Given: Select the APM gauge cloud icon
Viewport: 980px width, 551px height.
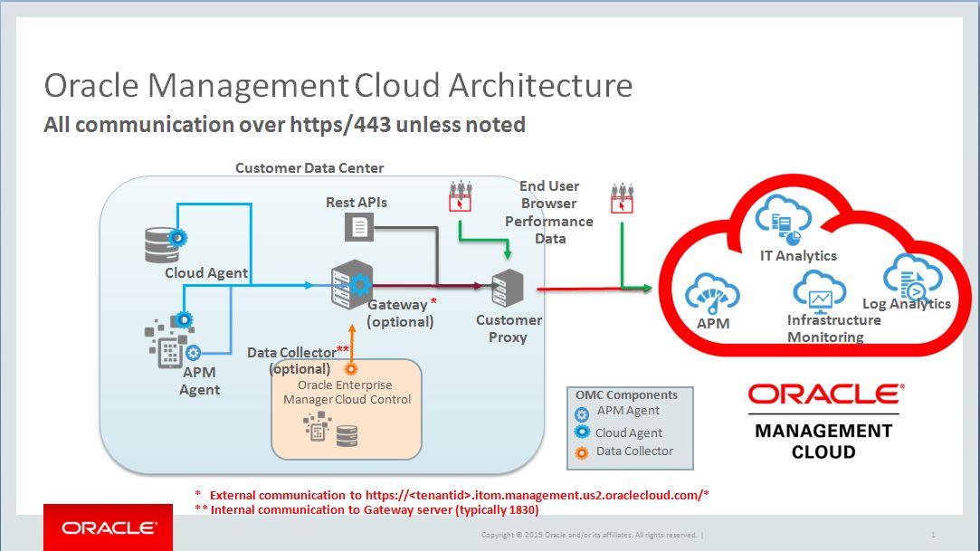Looking at the screenshot, I should pyautogui.click(x=712, y=294).
